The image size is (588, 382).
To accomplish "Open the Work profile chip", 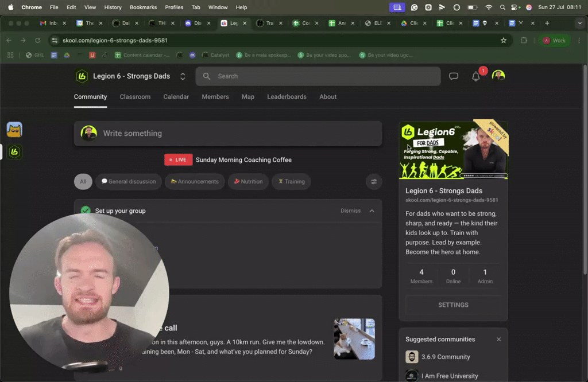I will click(554, 41).
